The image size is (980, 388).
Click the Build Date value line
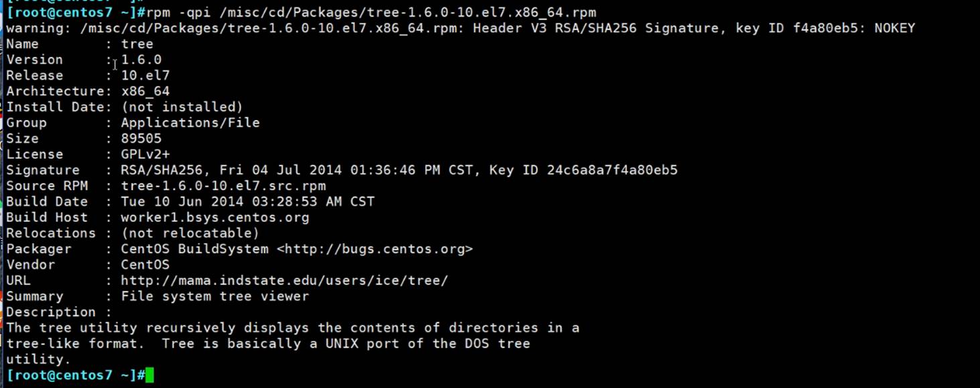(x=247, y=202)
